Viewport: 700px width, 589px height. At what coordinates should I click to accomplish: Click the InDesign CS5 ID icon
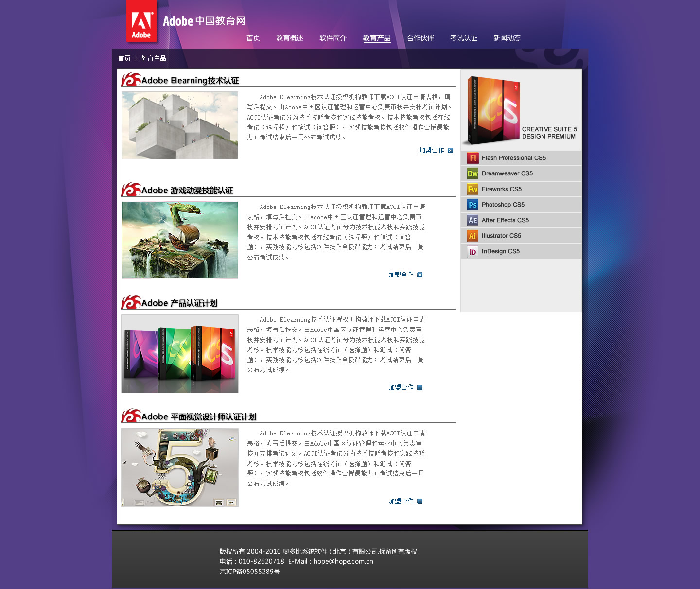(x=472, y=251)
